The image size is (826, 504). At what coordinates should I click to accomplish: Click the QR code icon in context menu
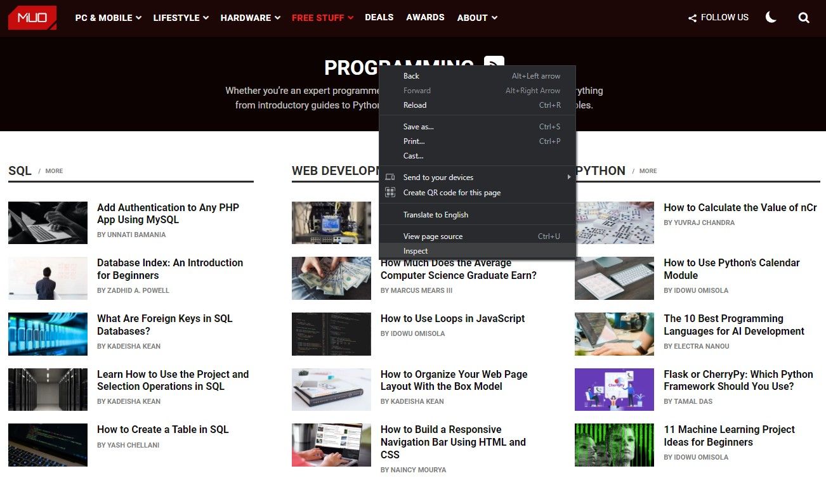pyautogui.click(x=390, y=193)
